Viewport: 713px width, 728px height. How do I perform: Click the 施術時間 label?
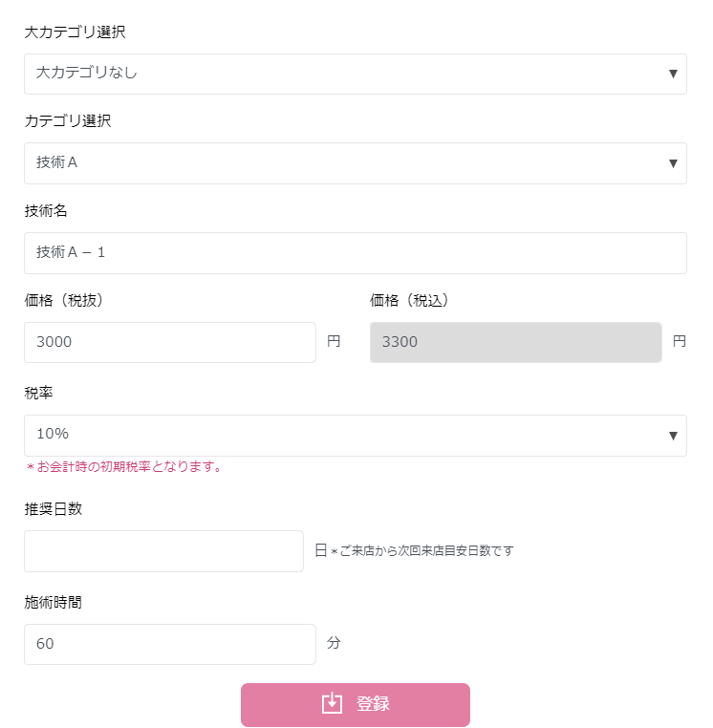click(x=54, y=602)
